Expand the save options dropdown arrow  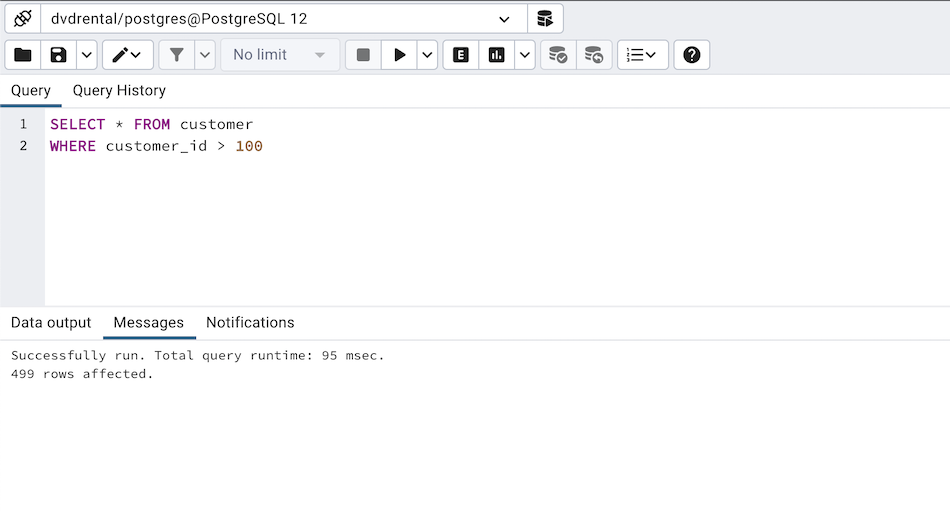(x=87, y=55)
